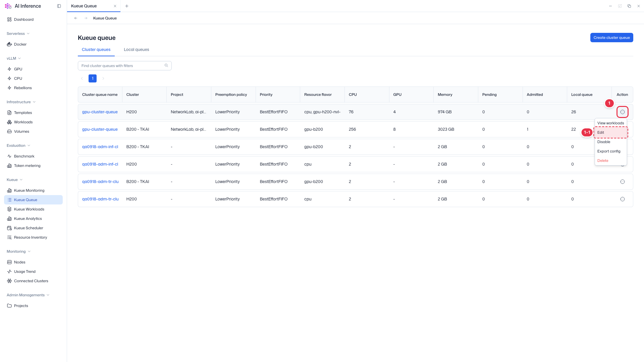
Task: Choose Export config in action menu
Action: 610,151
